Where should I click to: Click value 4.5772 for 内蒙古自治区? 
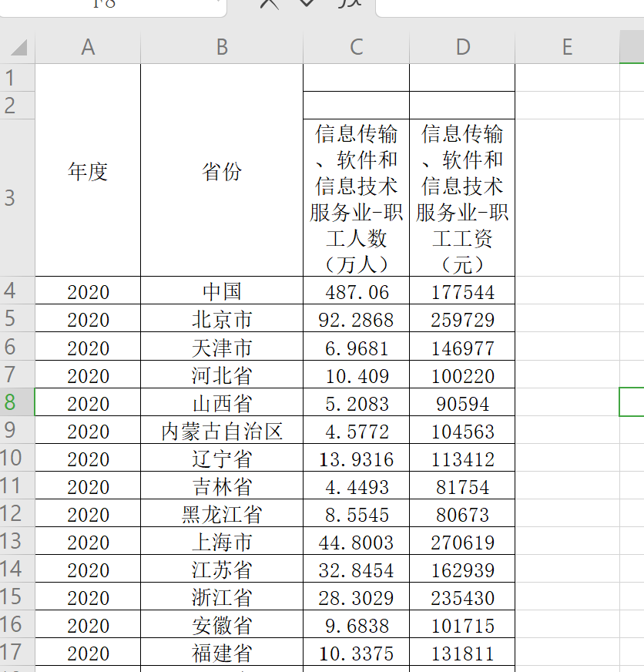pos(356,430)
